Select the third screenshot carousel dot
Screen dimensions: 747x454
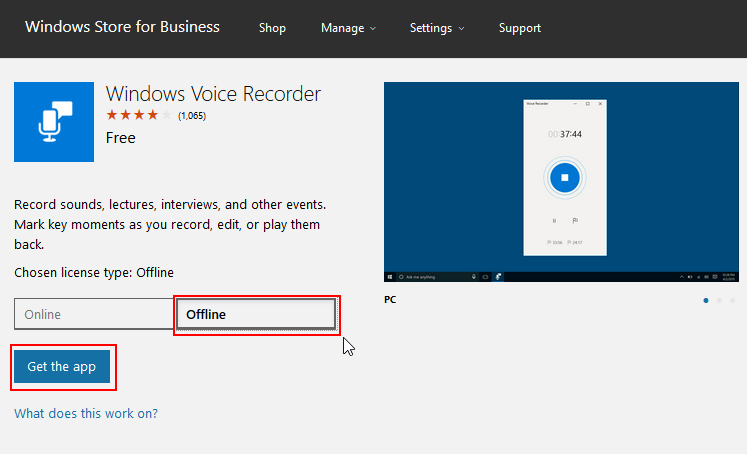click(733, 300)
